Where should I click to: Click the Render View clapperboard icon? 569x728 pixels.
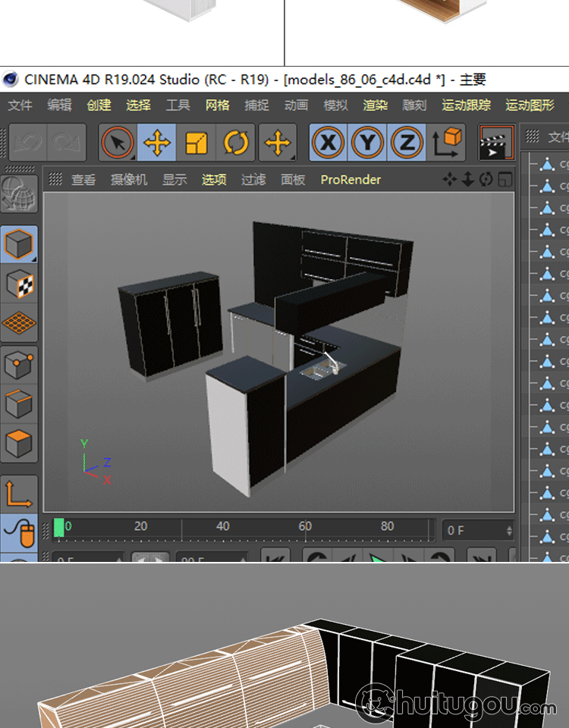[495, 143]
